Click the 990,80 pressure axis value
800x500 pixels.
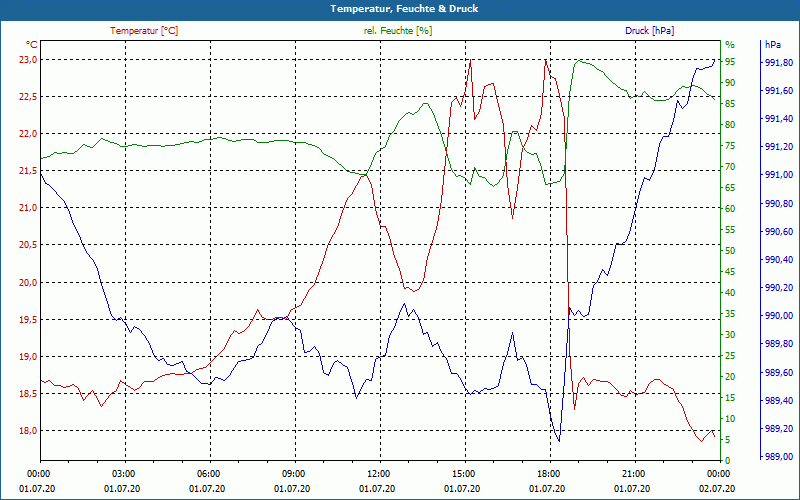(779, 204)
